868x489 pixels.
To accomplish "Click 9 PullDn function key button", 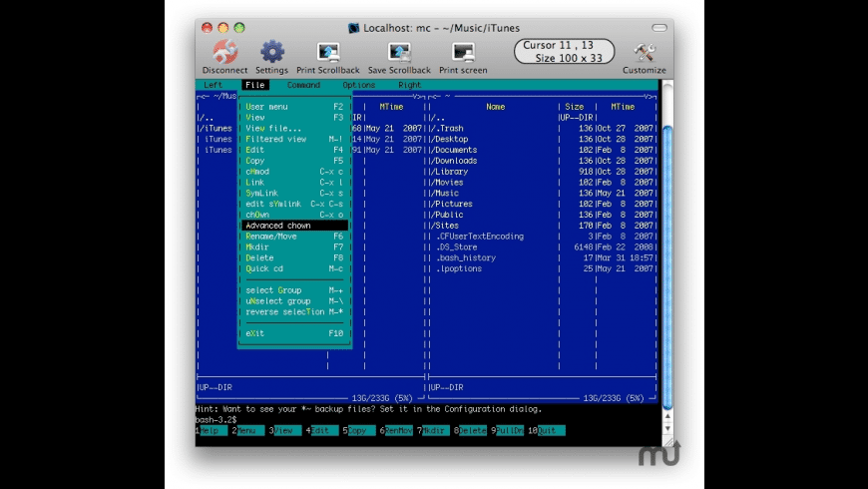I will [508, 430].
